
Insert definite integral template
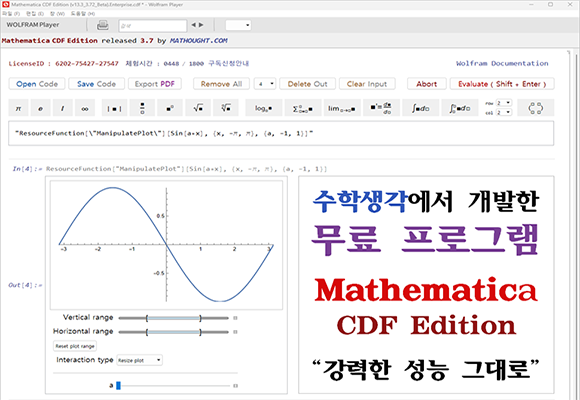pyautogui.click(x=460, y=108)
